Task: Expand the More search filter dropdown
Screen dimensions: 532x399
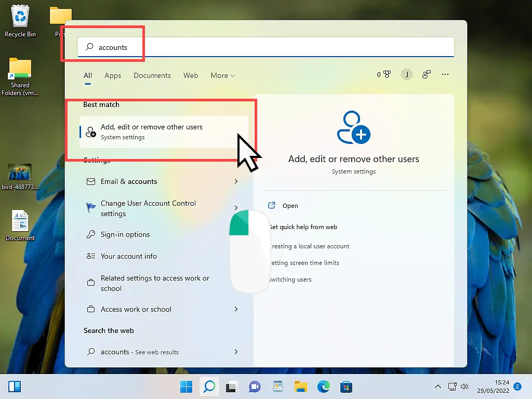Action: point(222,75)
